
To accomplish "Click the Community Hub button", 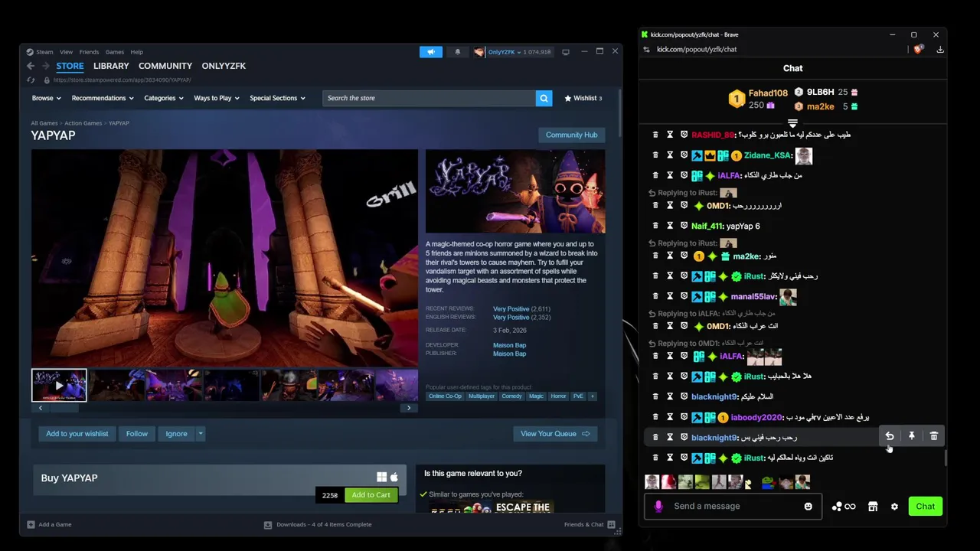I will click(571, 135).
